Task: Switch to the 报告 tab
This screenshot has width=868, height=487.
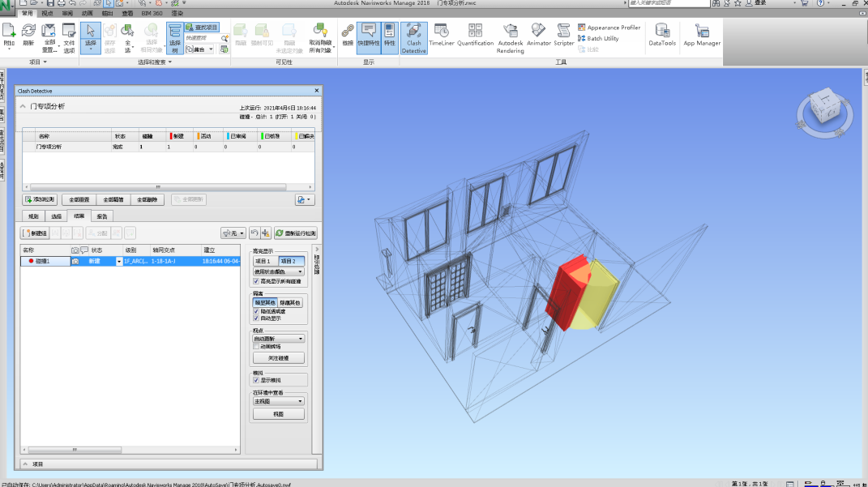Action: [x=102, y=216]
